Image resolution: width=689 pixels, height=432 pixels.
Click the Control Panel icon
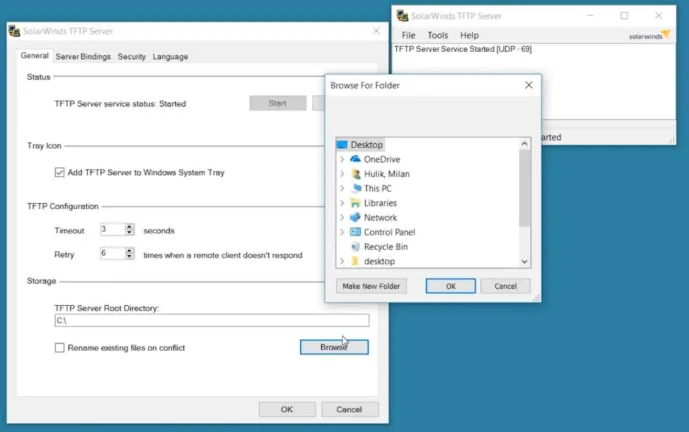click(355, 232)
